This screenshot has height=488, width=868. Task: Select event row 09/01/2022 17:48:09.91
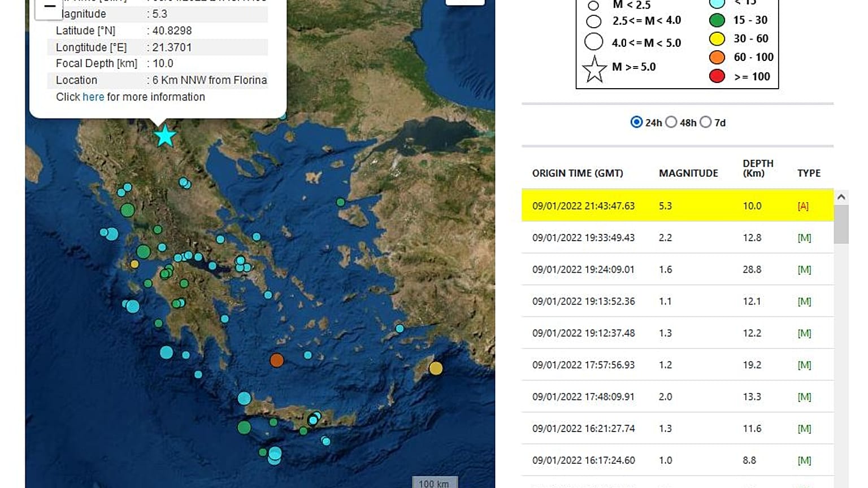pos(678,396)
